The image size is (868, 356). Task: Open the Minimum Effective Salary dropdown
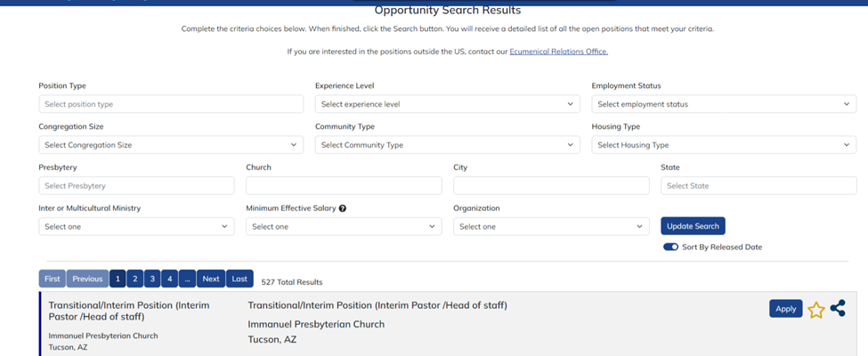coord(344,227)
